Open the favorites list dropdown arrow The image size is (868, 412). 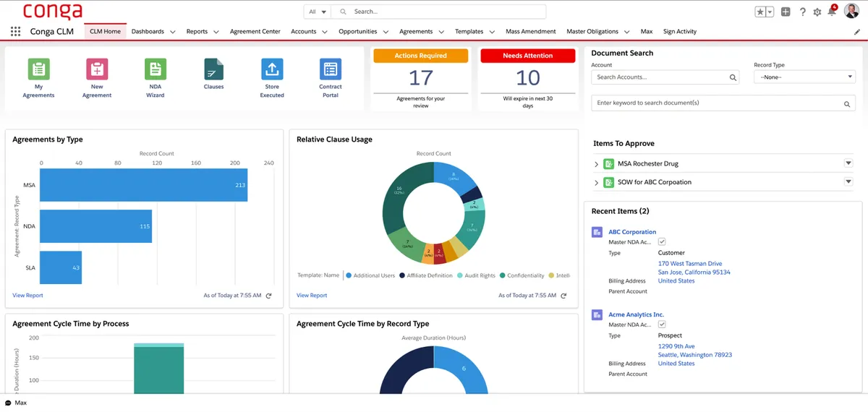[x=770, y=12]
